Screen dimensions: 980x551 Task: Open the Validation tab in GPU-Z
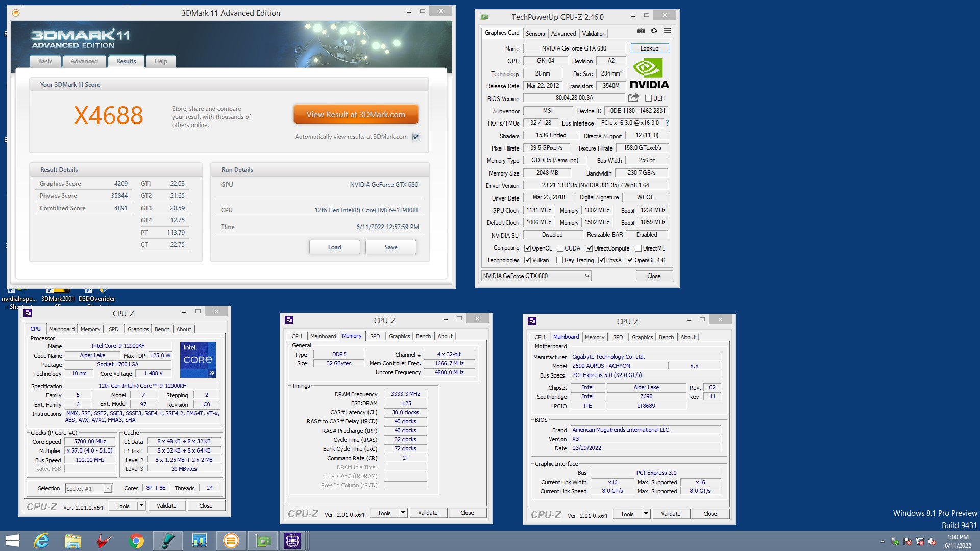pyautogui.click(x=594, y=34)
